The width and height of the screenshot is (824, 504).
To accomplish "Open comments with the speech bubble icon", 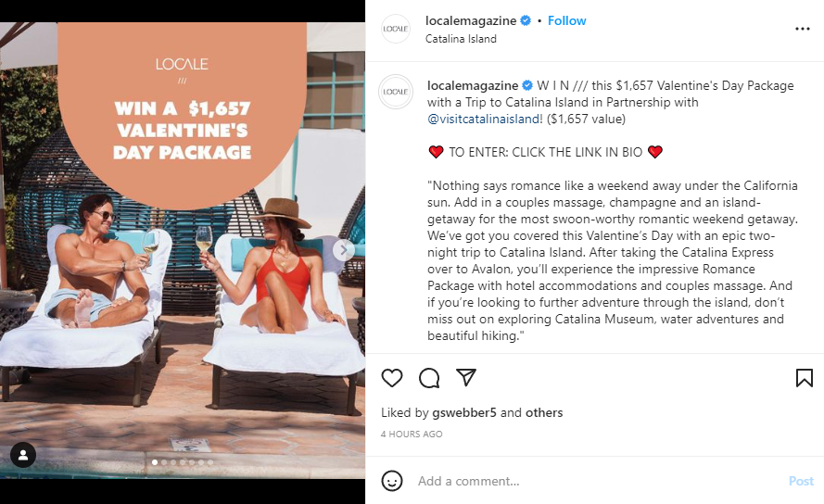I will click(x=429, y=378).
